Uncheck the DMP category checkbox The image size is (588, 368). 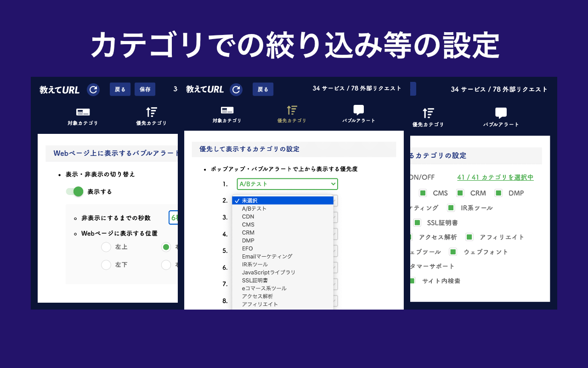[498, 193]
